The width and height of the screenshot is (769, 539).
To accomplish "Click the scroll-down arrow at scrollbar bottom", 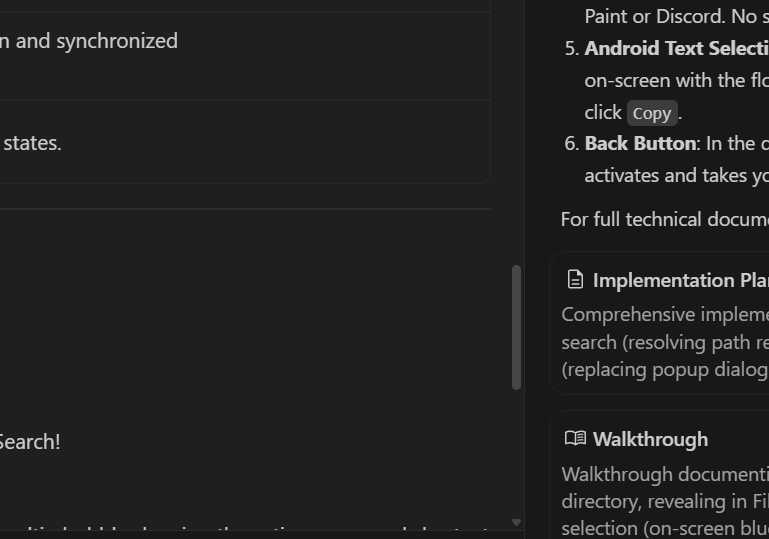I will (516, 522).
